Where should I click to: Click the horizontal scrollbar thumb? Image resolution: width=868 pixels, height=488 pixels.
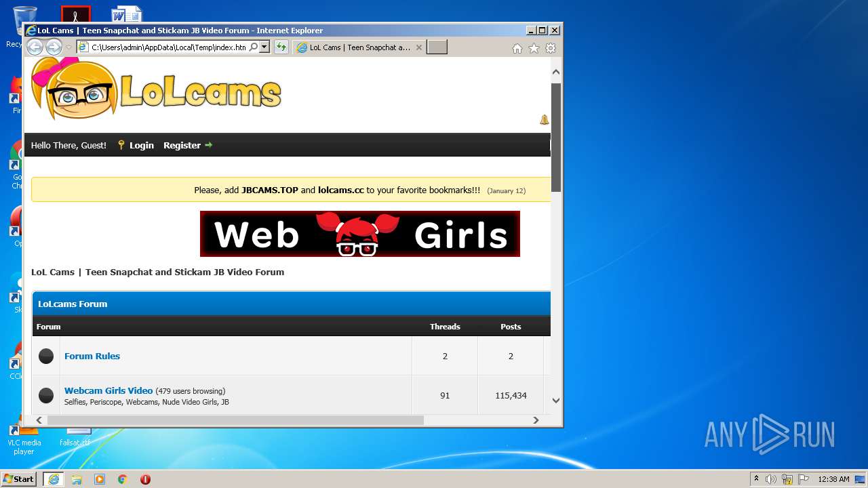[x=235, y=420]
